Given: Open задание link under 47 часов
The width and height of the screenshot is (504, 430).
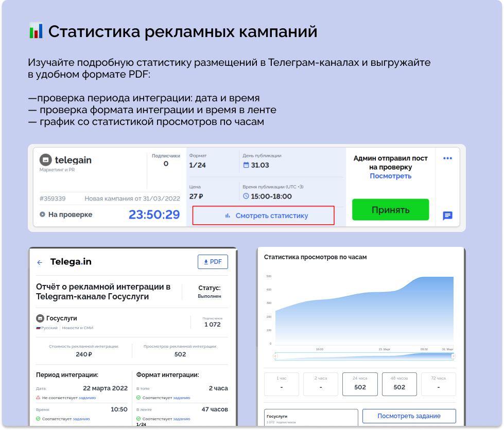Looking at the screenshot, I should point(182,419).
